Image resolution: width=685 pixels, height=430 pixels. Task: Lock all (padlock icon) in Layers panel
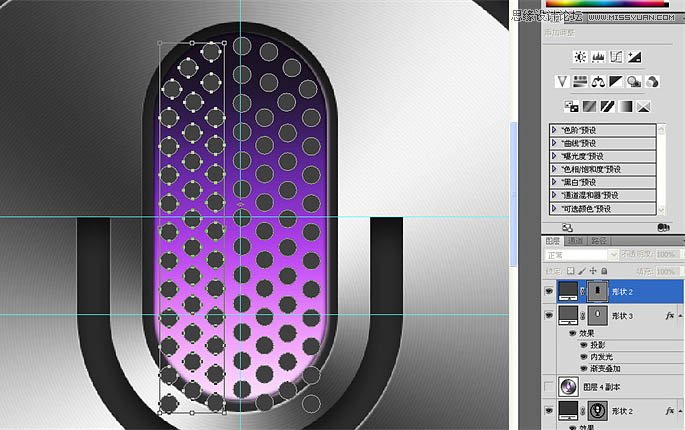click(x=604, y=271)
